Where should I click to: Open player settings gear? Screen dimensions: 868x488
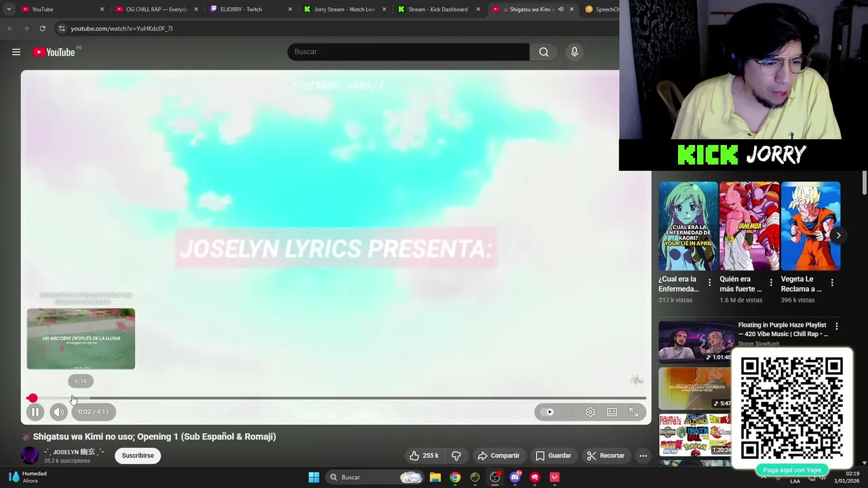pos(591,412)
